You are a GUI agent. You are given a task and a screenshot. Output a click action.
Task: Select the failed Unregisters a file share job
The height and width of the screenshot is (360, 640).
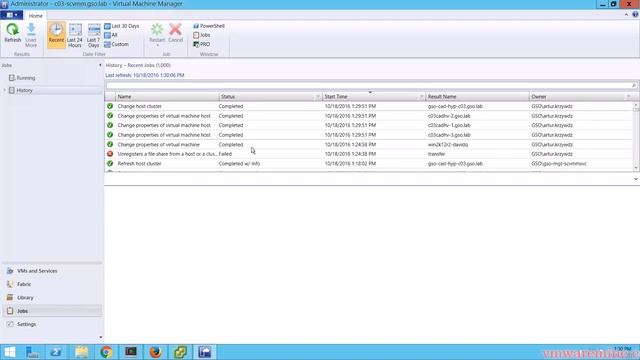point(369,154)
